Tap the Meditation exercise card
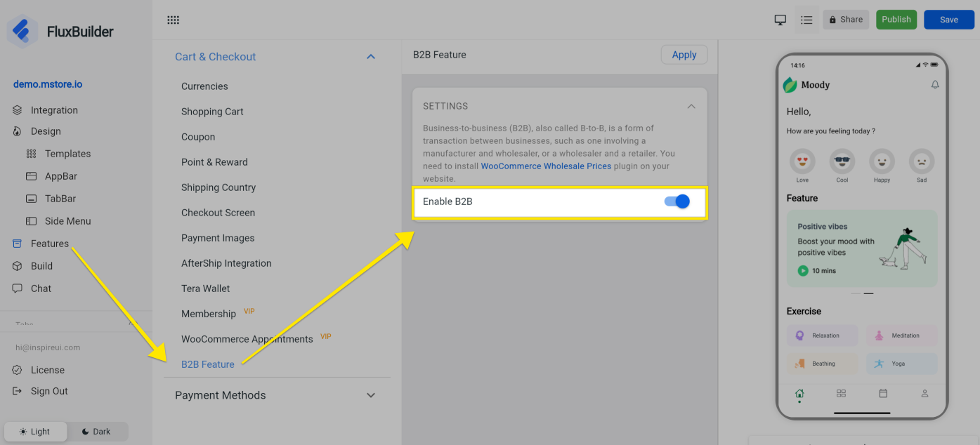 (901, 336)
